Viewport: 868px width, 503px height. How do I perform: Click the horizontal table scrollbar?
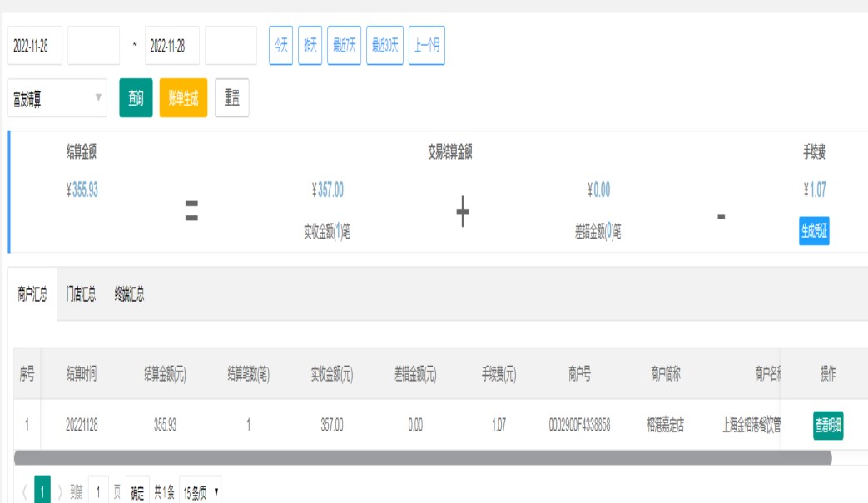click(423, 458)
